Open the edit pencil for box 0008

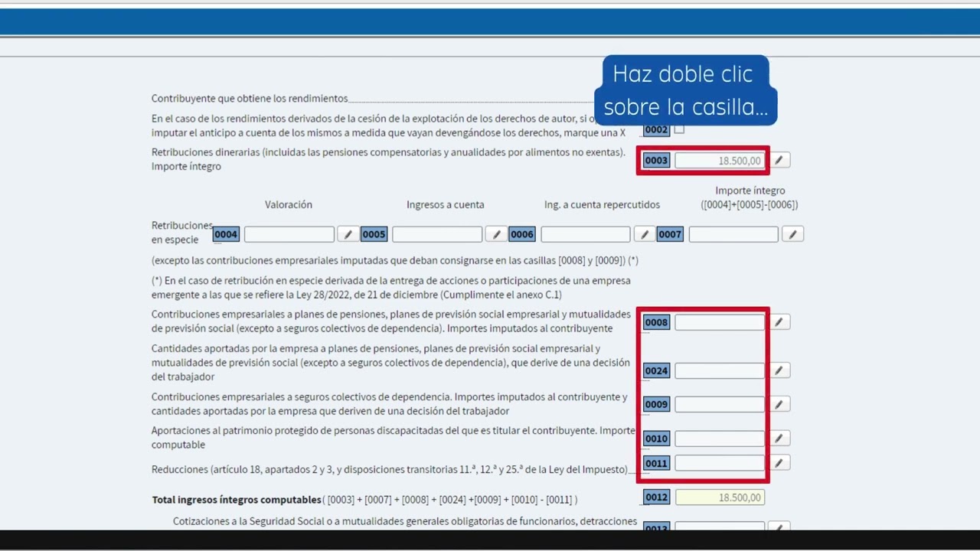pyautogui.click(x=779, y=322)
